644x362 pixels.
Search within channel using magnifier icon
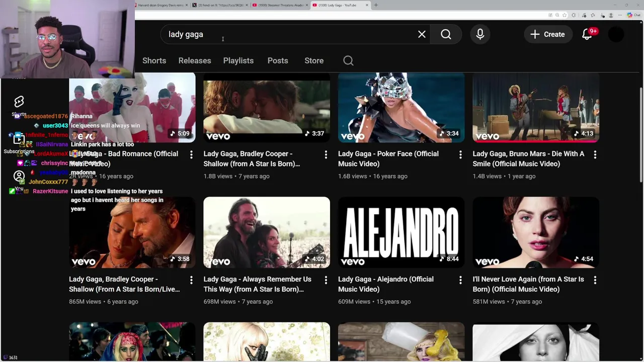(348, 60)
